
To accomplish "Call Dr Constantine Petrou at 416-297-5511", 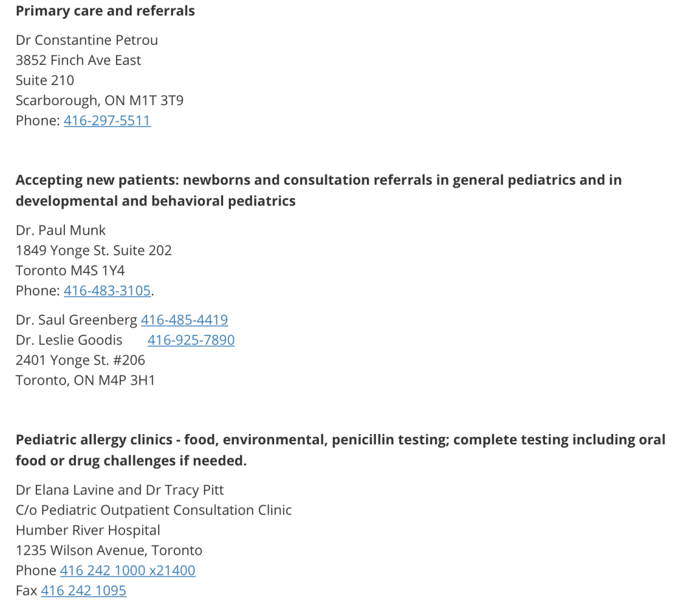I will click(x=107, y=121).
